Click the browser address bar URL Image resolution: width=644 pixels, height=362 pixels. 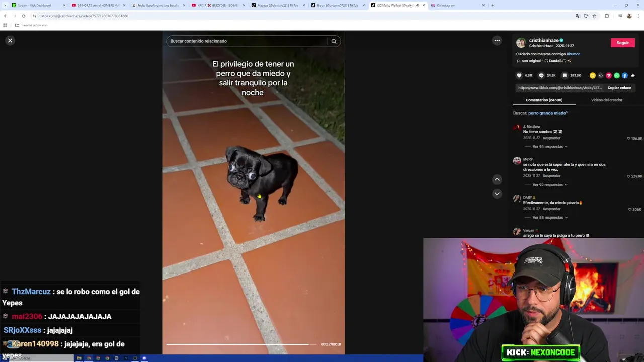(84, 16)
